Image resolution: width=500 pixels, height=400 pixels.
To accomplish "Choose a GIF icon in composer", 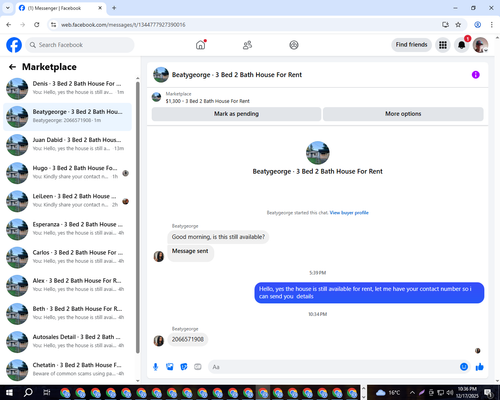I will 198,367.
